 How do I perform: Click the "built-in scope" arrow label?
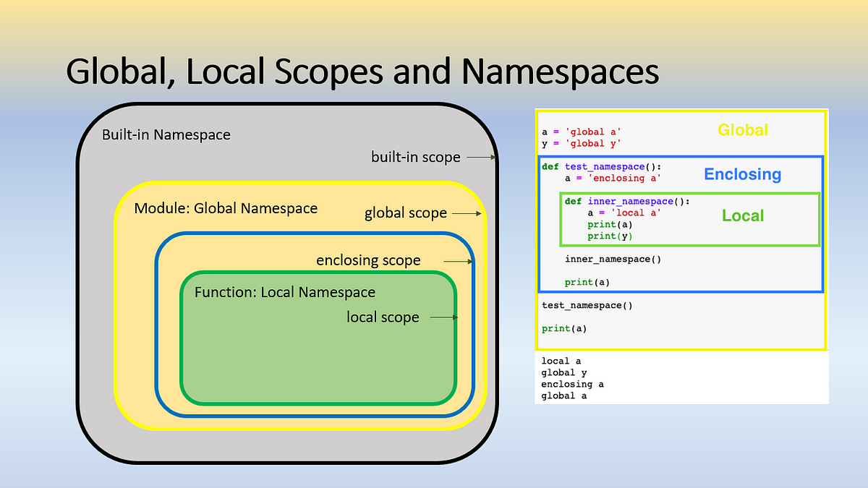tap(415, 157)
